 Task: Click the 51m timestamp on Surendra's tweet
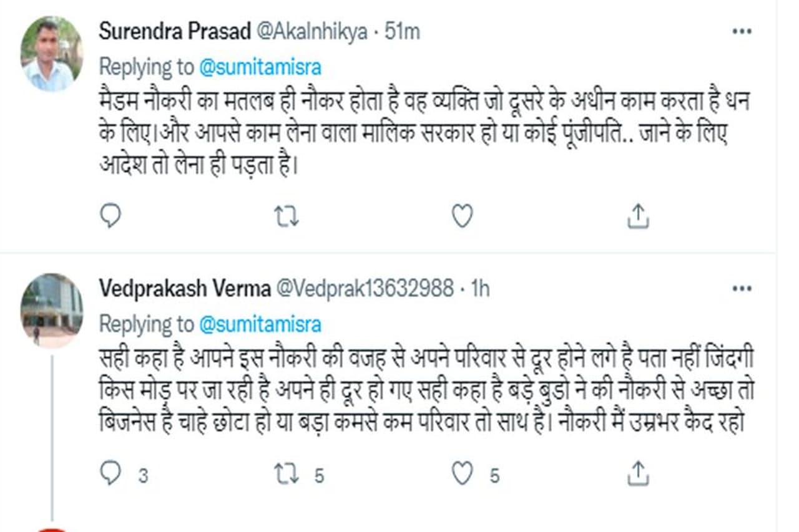pyautogui.click(x=403, y=32)
